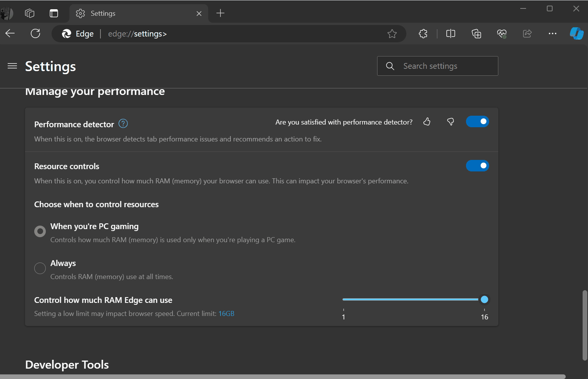The image size is (588, 379).
Task: Click the Copilot icon
Action: click(576, 33)
